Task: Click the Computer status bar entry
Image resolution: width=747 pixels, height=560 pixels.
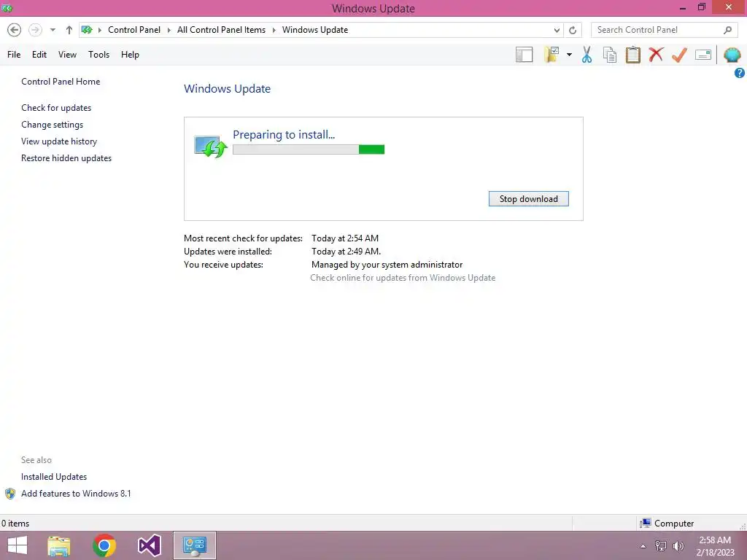Action: (x=667, y=524)
